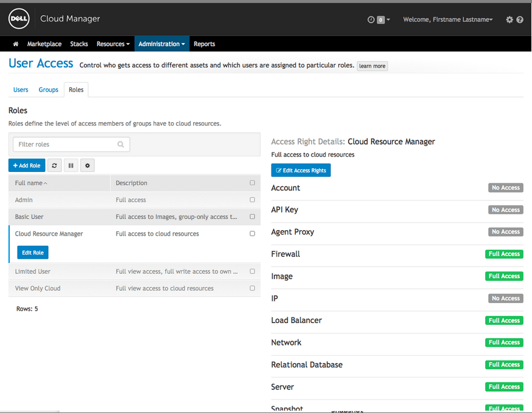Click the Network Full Access badge
Screen dimensions: 532x413
click(504, 343)
